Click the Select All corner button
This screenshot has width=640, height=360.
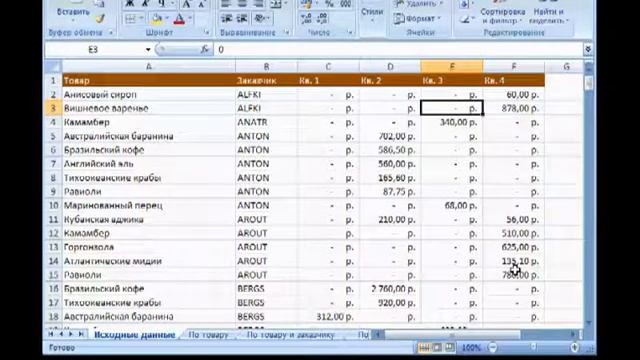(x=53, y=66)
